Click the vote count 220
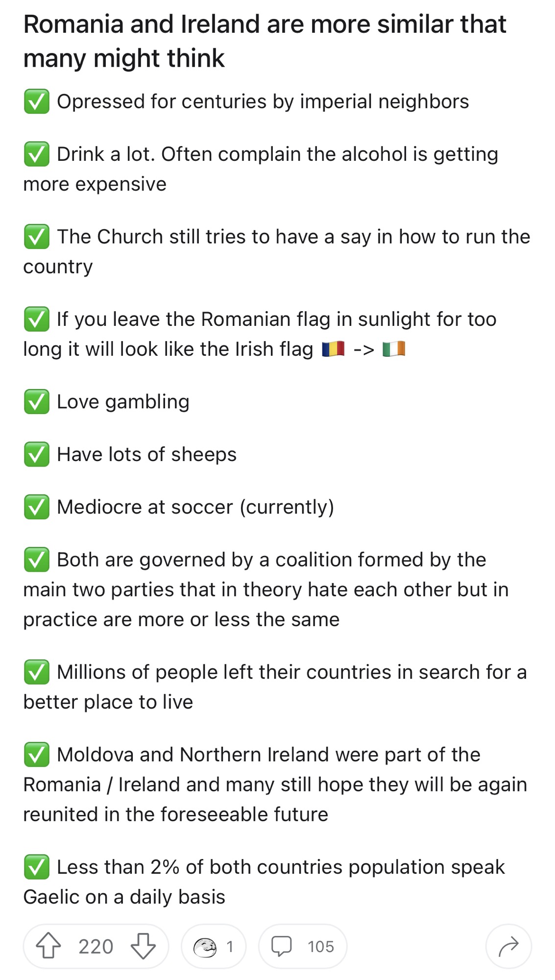 (x=97, y=947)
